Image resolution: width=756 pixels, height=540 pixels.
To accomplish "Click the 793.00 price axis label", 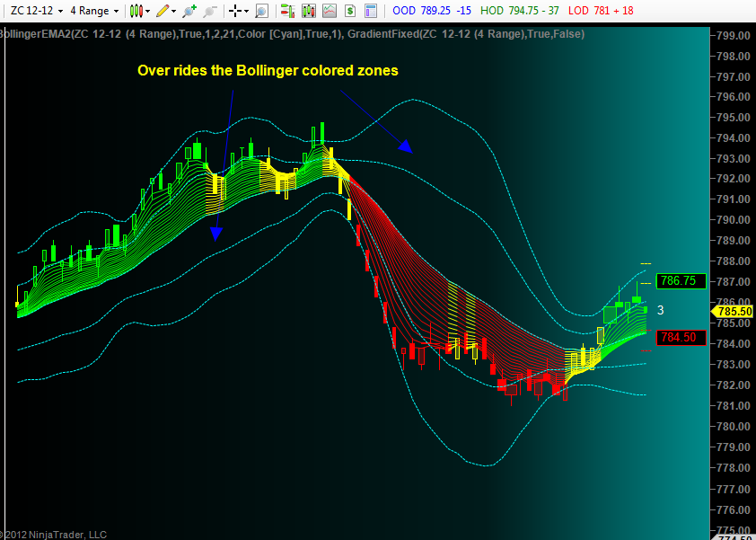I will 733,159.
